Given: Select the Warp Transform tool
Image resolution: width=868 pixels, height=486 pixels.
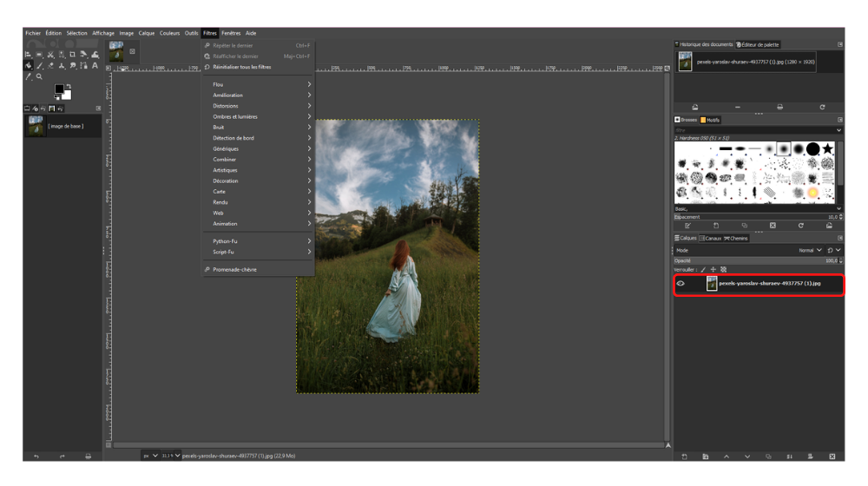Looking at the screenshot, I should click(x=95, y=55).
